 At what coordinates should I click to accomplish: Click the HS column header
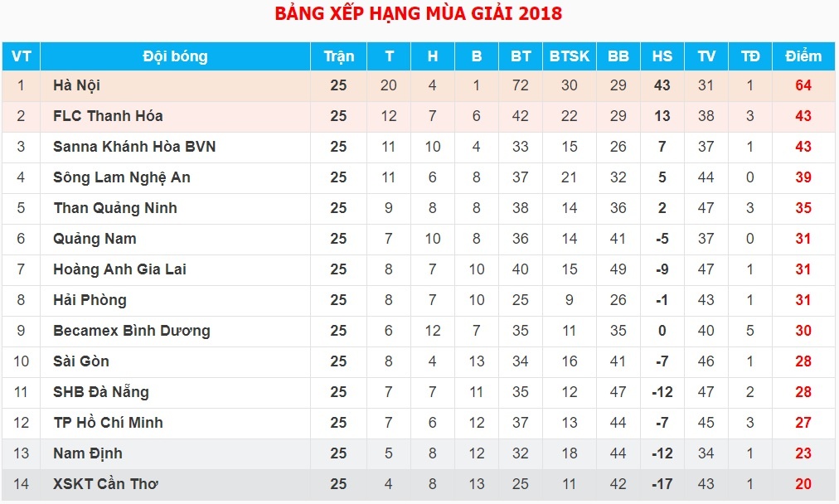[x=662, y=56]
